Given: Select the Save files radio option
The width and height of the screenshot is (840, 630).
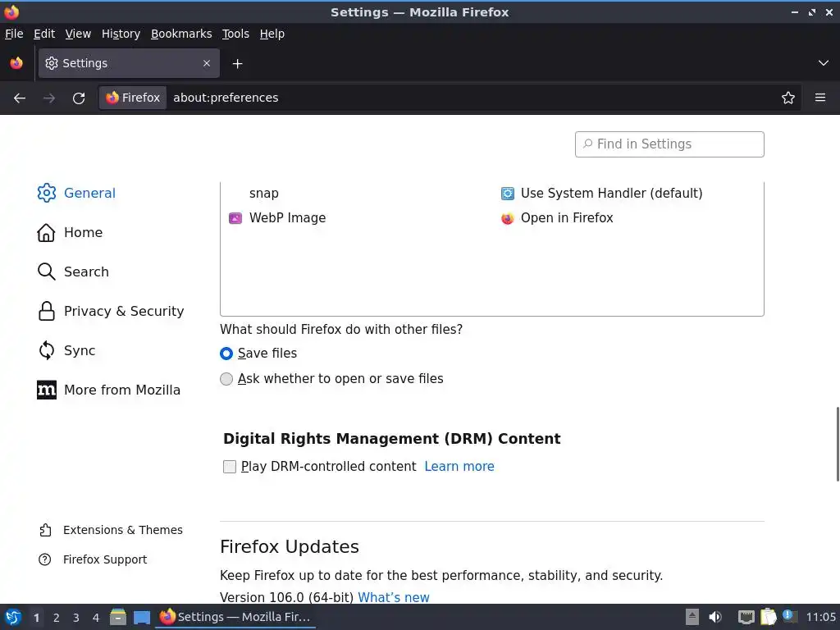Looking at the screenshot, I should tap(226, 354).
